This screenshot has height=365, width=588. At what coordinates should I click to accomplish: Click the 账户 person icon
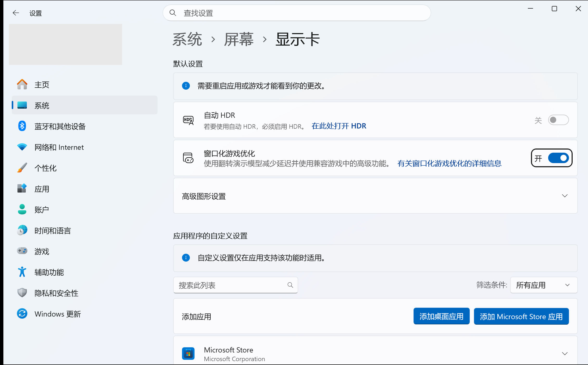[x=22, y=209]
